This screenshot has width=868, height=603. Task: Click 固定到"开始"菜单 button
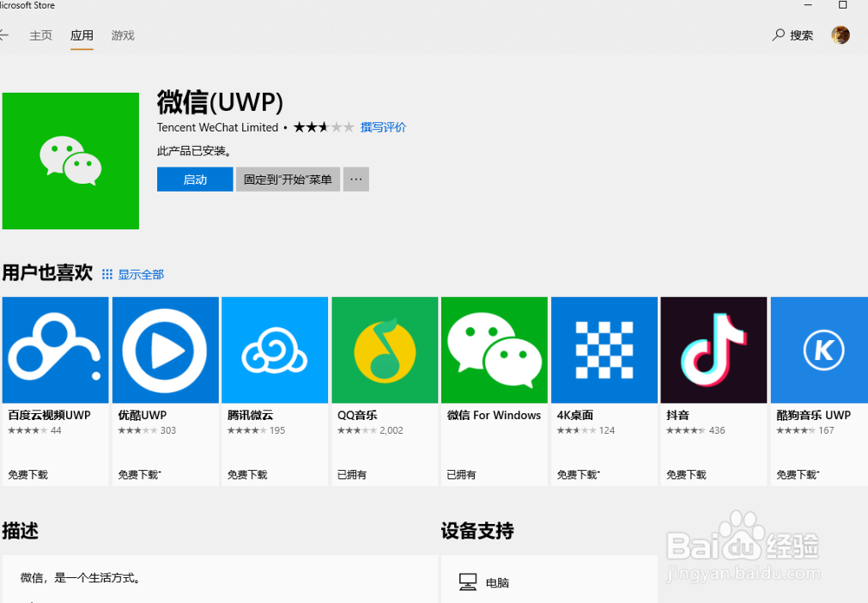[x=288, y=180]
